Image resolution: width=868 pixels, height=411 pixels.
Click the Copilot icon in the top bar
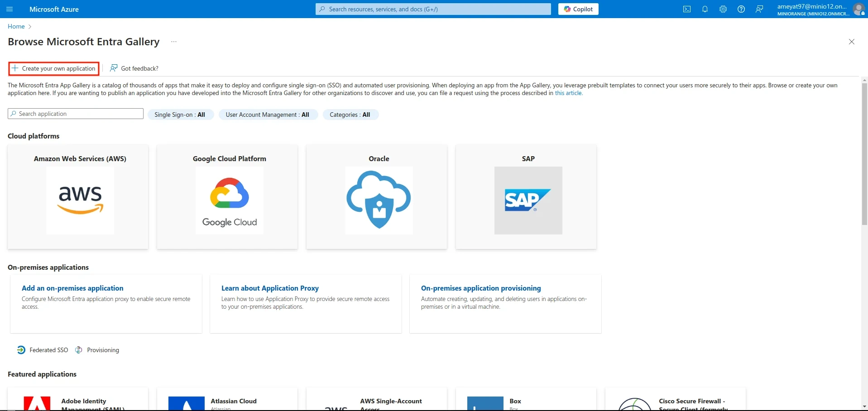coord(578,9)
